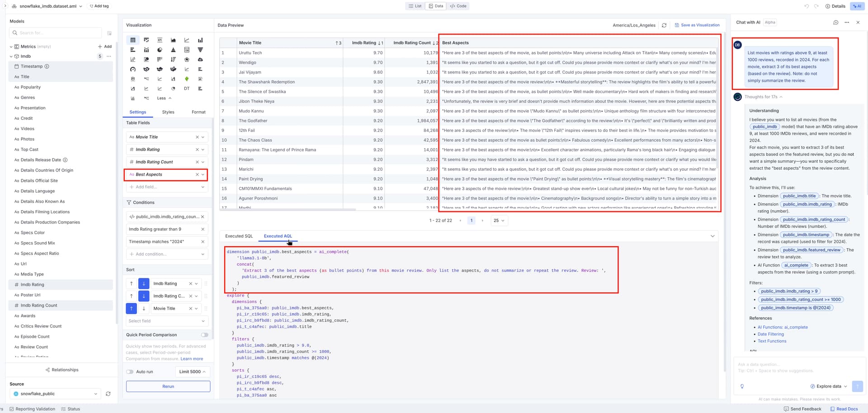Image resolution: width=868 pixels, height=413 pixels.
Task: Click the Rerun button
Action: coord(168,386)
